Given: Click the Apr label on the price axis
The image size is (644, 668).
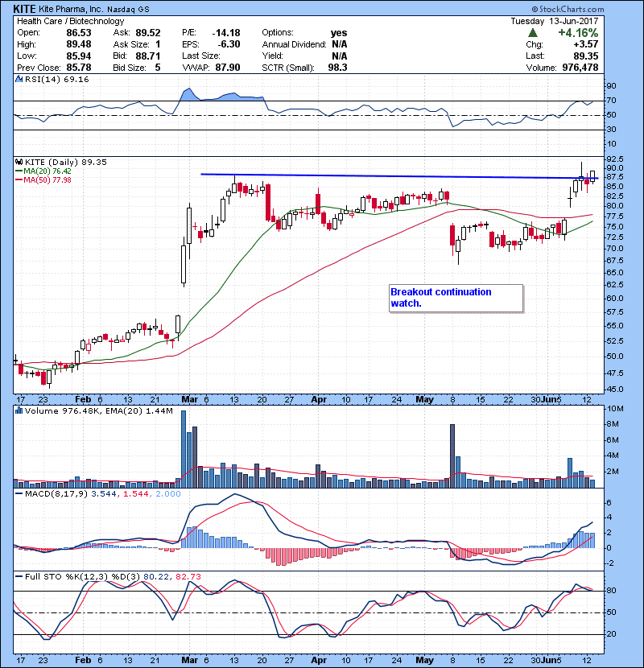Looking at the screenshot, I should 319,399.
